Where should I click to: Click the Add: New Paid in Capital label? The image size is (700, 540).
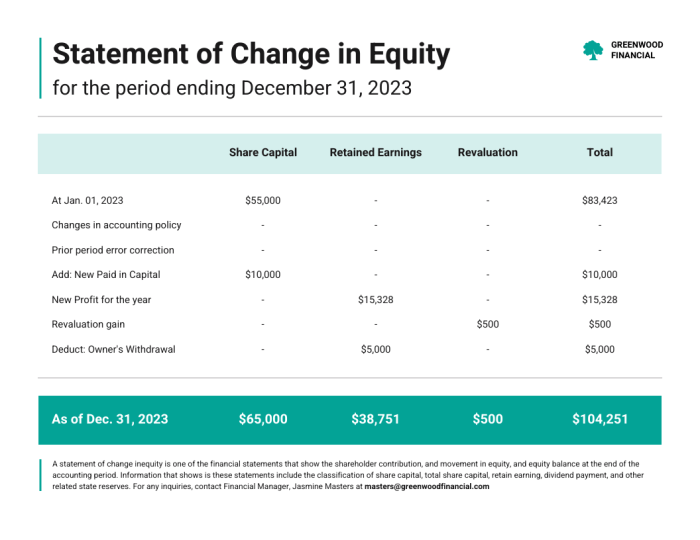coord(106,274)
